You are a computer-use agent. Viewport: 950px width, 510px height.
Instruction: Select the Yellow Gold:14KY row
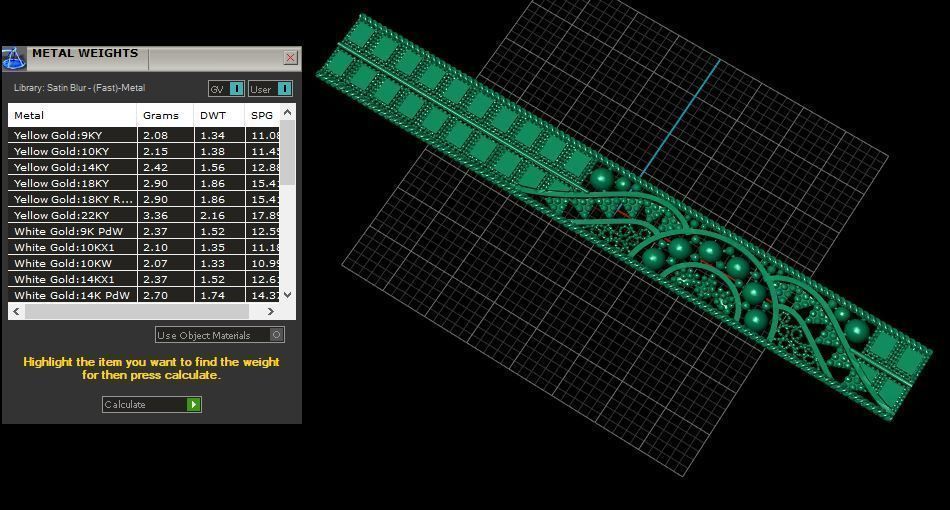[x=144, y=167]
